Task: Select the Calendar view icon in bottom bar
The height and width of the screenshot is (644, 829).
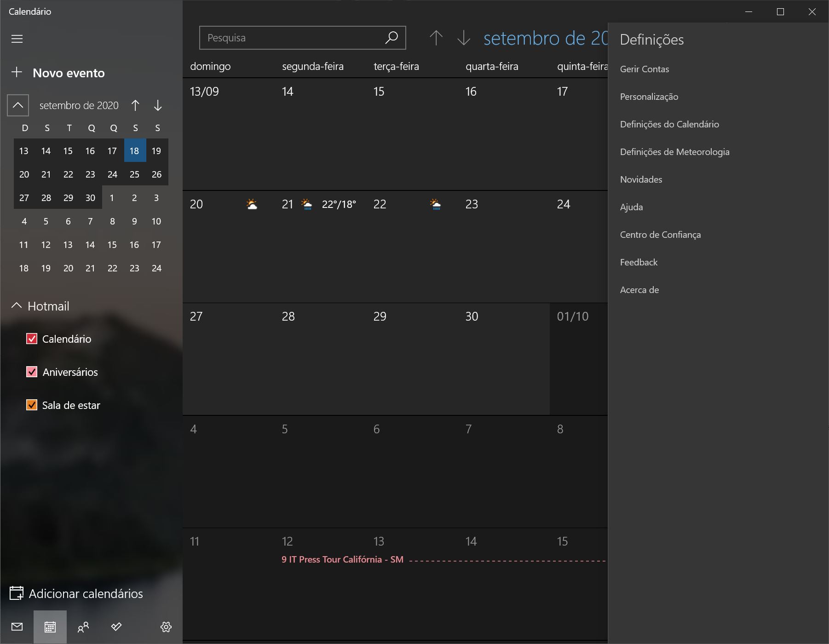Action: point(50,627)
